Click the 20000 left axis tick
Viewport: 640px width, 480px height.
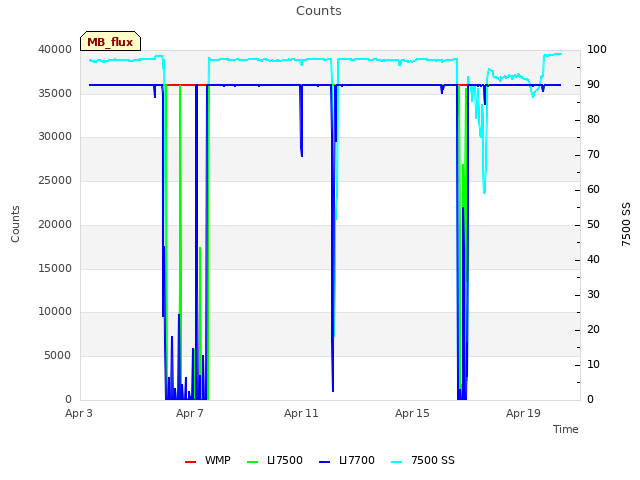click(55, 224)
